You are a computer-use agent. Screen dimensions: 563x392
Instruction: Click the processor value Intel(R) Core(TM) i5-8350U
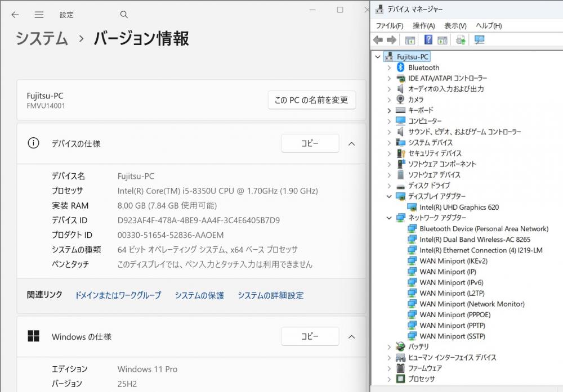(x=217, y=191)
